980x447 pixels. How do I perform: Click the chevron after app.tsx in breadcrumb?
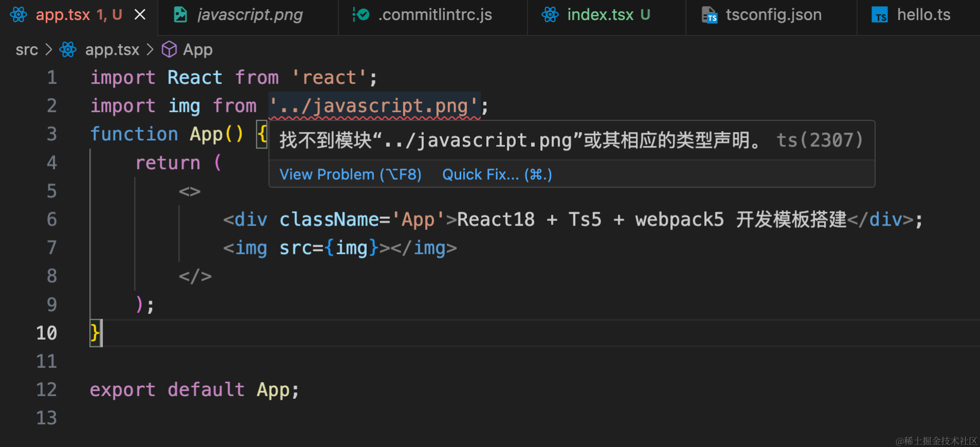click(150, 50)
